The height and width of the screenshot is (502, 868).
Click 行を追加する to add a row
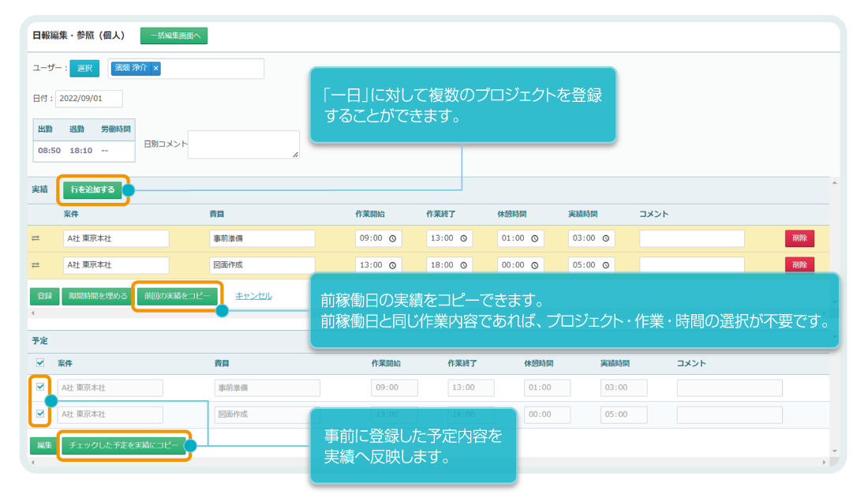93,190
